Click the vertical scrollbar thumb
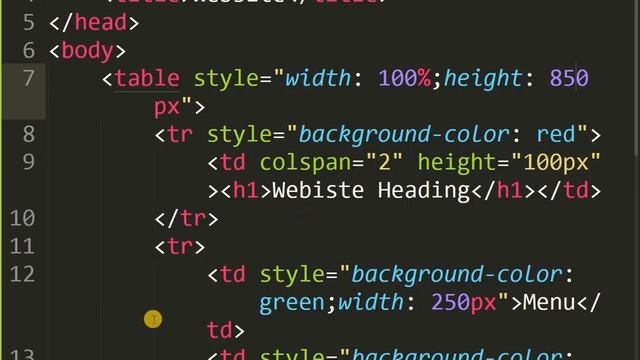The width and height of the screenshot is (640, 360). [636, 78]
